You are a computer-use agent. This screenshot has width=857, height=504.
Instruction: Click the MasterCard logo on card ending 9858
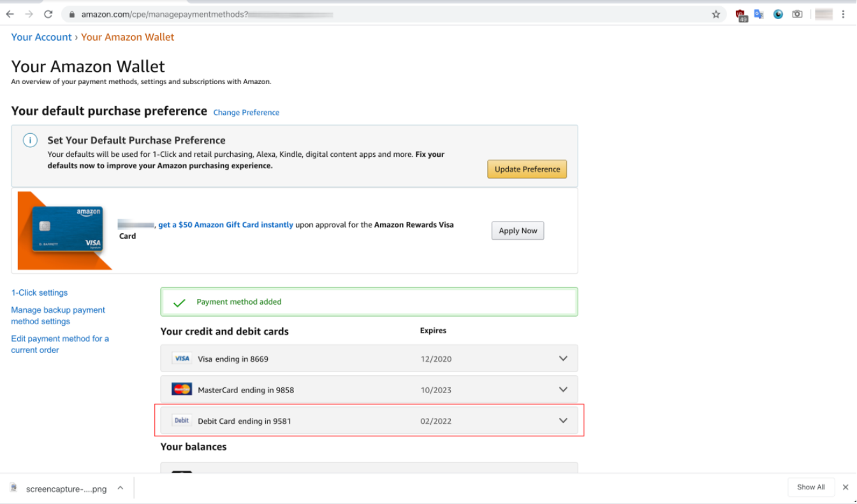[x=182, y=389]
